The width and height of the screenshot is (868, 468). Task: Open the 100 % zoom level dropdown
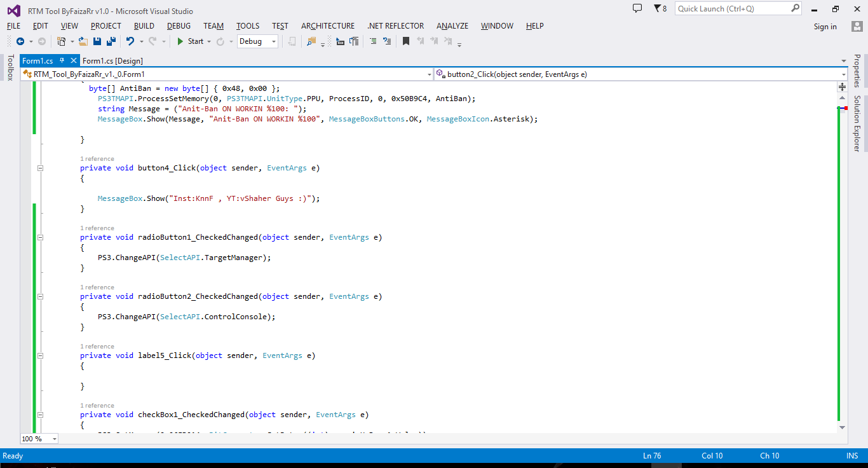pyautogui.click(x=54, y=439)
